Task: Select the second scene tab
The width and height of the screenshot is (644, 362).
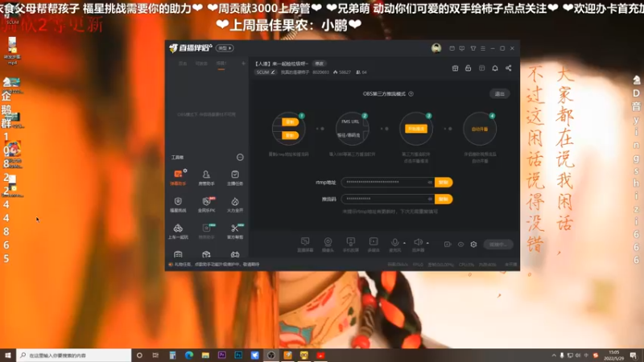Action: coord(201,64)
